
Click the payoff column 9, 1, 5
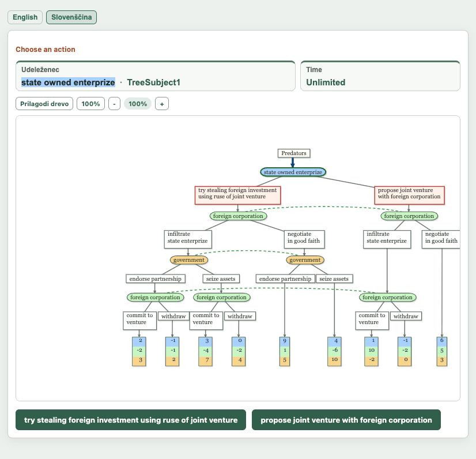point(285,351)
